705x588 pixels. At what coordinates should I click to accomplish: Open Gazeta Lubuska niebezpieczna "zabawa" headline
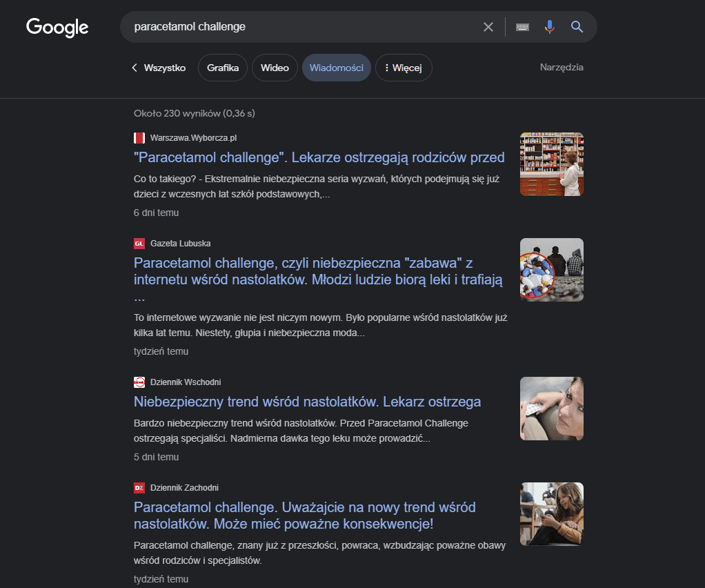(x=318, y=280)
